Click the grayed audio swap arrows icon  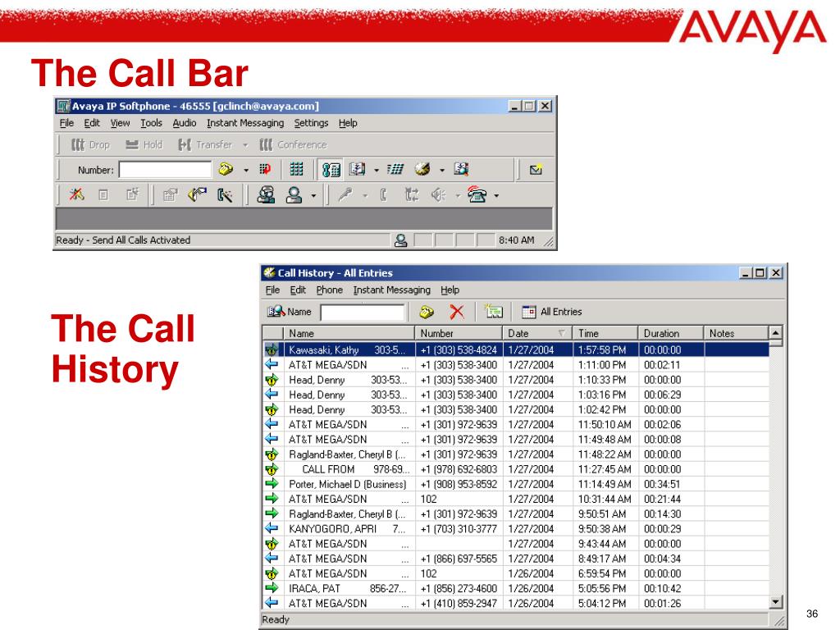pos(412,194)
